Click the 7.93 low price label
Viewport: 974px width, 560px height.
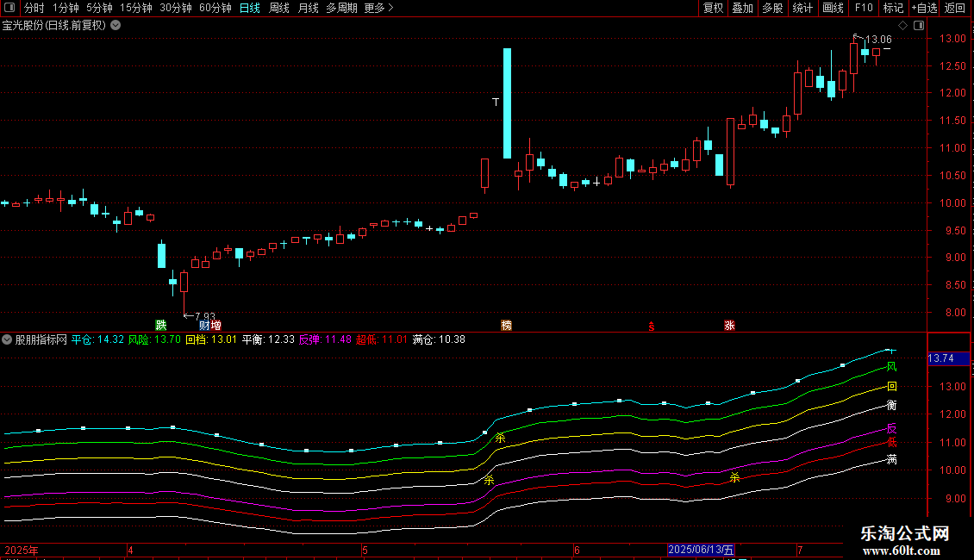[x=205, y=317]
